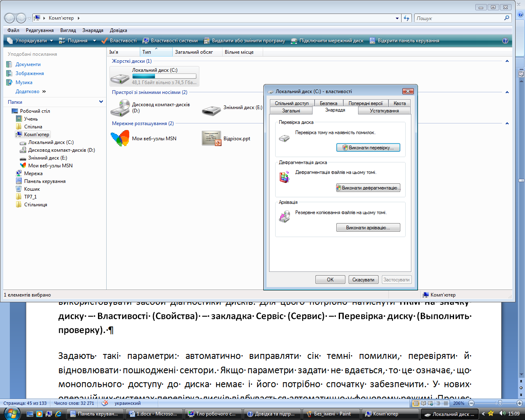The width and height of the screenshot is (525, 420).
Task: Click Виконати архівацію button
Action: click(x=368, y=228)
